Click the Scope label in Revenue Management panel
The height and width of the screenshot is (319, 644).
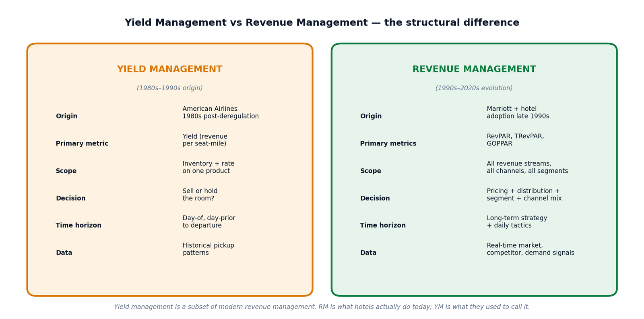pyautogui.click(x=370, y=171)
